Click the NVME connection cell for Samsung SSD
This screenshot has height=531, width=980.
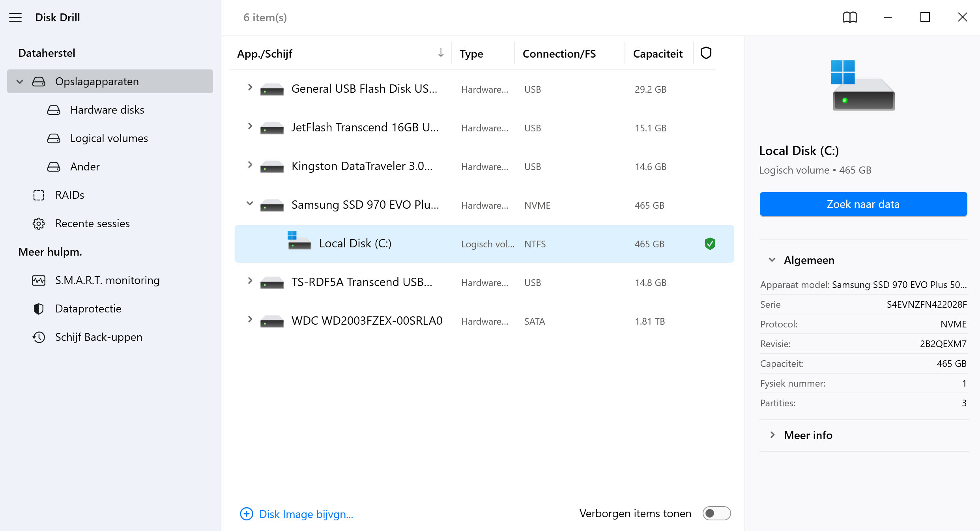537,206
